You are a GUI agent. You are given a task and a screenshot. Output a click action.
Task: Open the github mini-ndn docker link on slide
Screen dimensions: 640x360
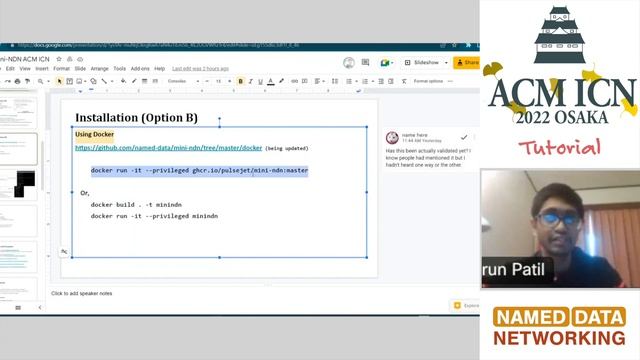(169, 148)
